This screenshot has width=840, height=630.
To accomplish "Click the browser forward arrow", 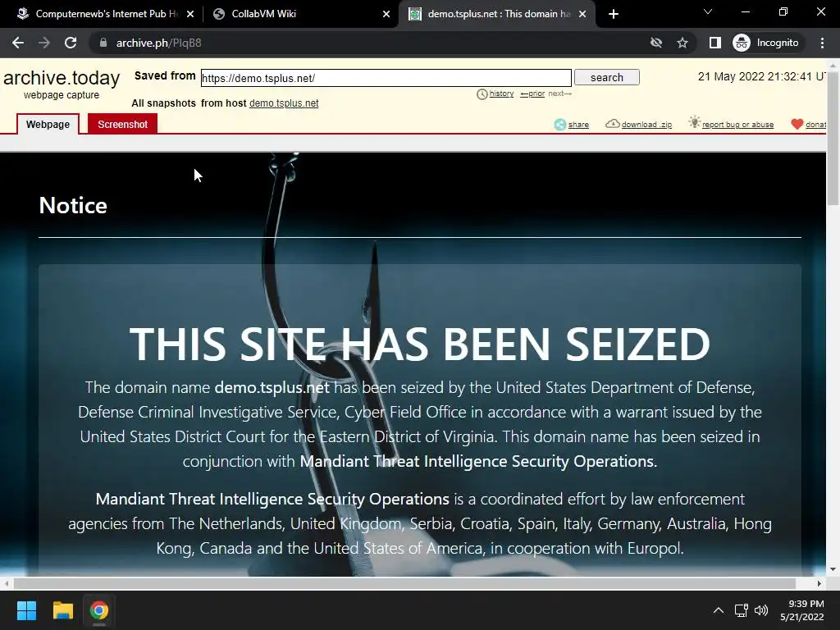I will point(44,43).
